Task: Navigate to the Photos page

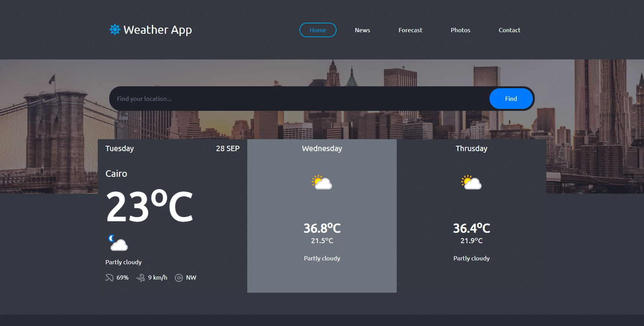Action: pos(460,30)
